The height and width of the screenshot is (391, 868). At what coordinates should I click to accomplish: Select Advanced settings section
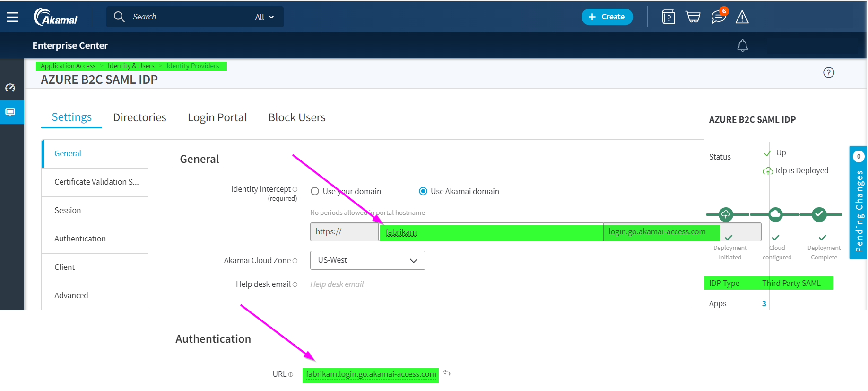point(95,295)
